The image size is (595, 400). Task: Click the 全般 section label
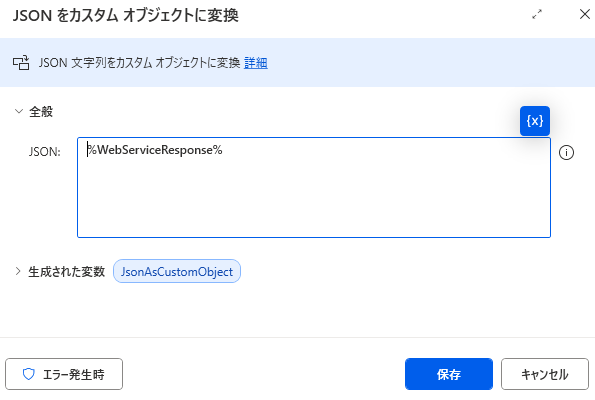41,112
